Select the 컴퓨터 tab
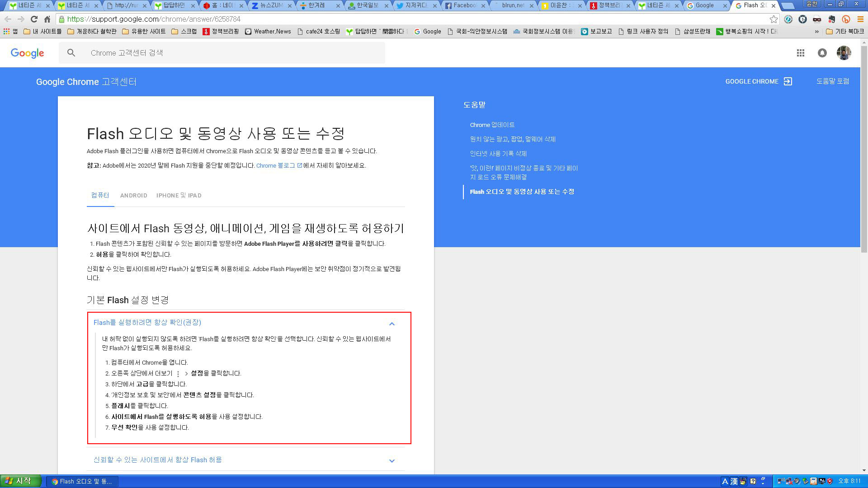The width and height of the screenshot is (868, 488). [x=100, y=195]
